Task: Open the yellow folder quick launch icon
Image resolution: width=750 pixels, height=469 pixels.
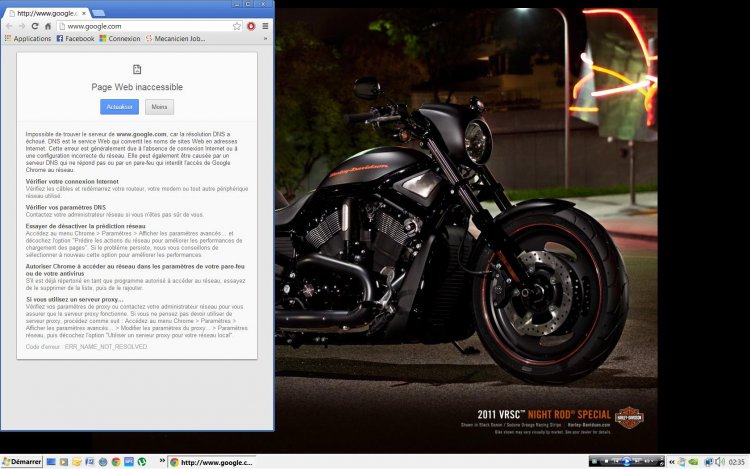Action: [77, 462]
